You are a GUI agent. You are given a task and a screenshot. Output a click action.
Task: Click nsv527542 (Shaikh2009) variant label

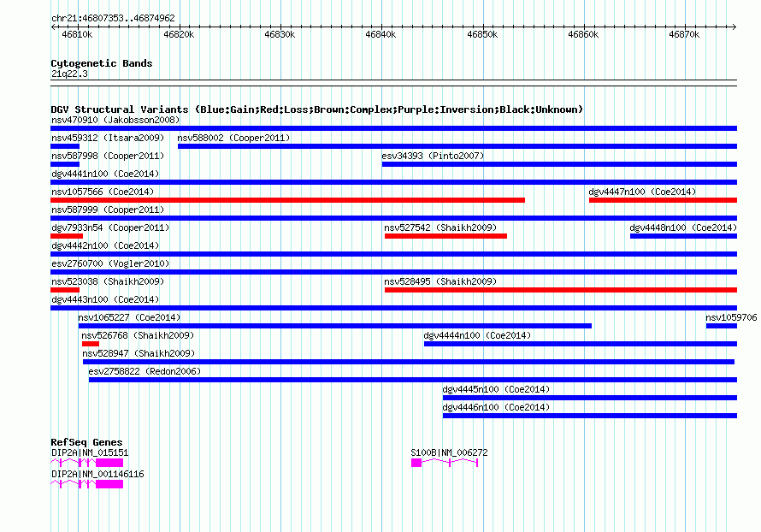click(440, 228)
